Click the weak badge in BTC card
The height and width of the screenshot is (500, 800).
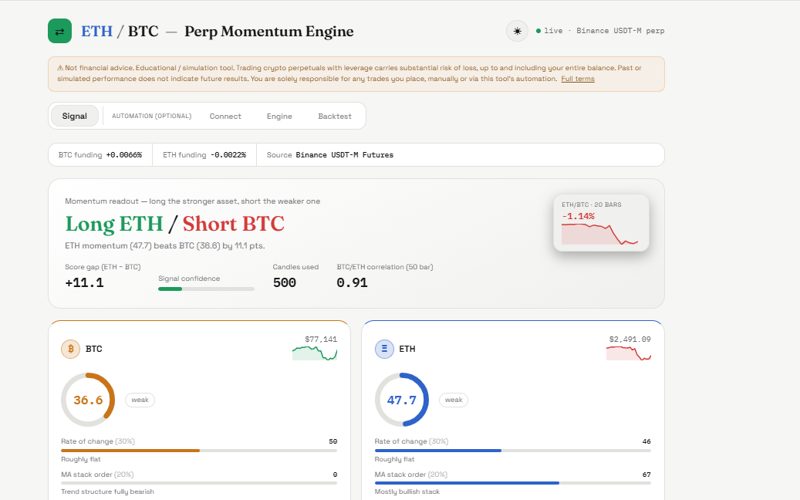point(140,400)
